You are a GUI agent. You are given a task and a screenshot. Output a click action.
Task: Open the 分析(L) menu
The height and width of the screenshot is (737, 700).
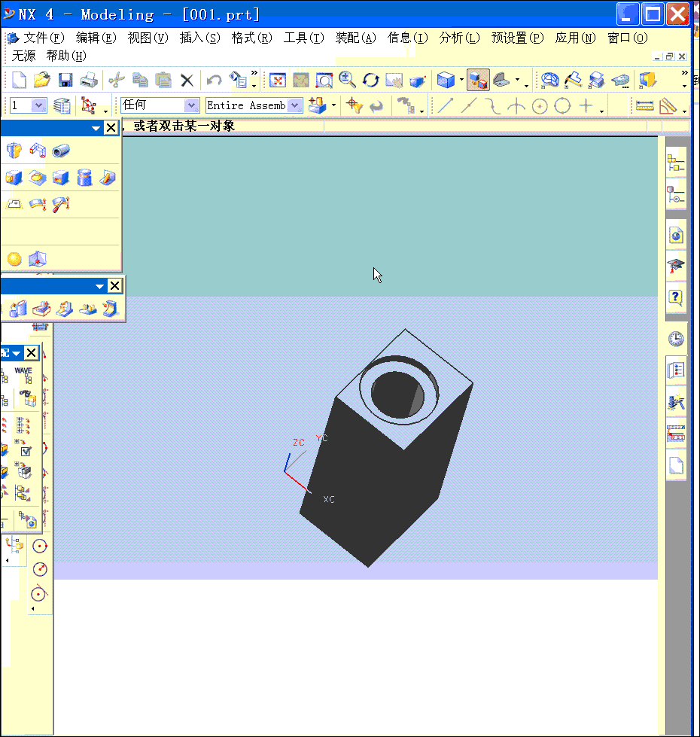click(x=459, y=38)
